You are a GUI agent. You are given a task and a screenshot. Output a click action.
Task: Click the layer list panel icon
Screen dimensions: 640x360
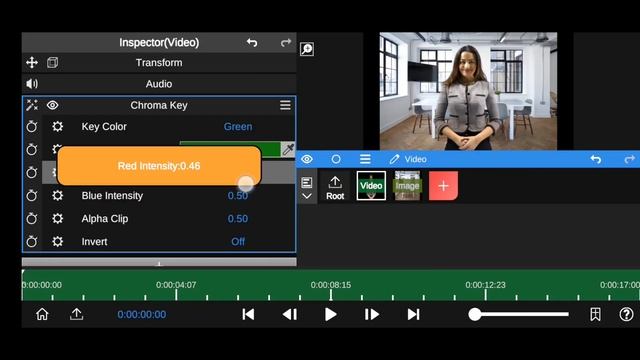pyautogui.click(x=307, y=182)
